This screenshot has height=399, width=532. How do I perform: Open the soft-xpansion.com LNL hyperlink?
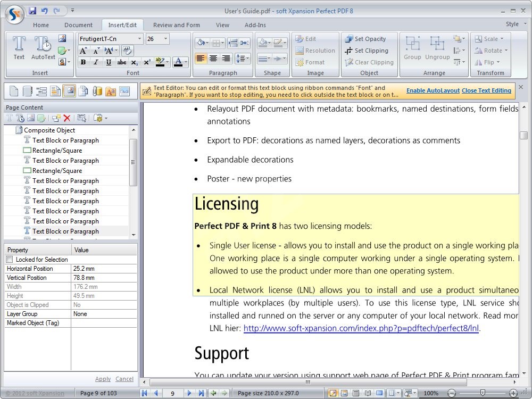pos(361,328)
